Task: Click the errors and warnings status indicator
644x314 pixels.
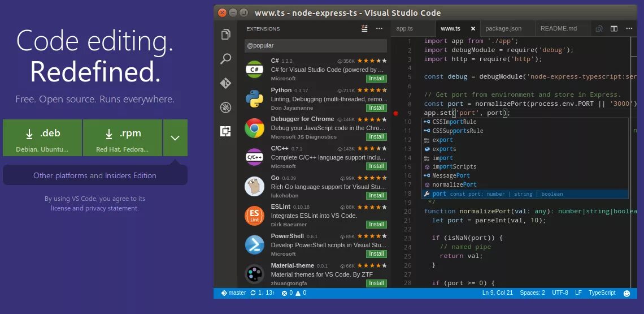Action: coord(294,293)
